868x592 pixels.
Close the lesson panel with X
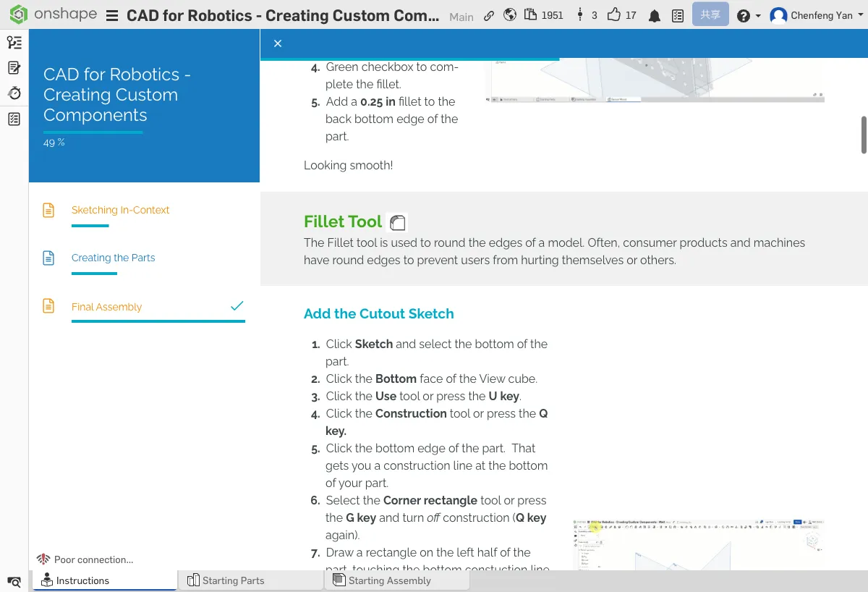[278, 43]
